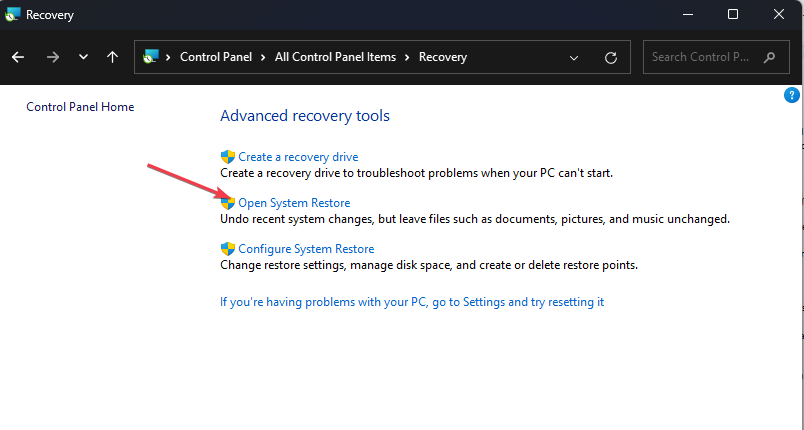
Task: Expand chevron after Control Panel breadcrumb
Action: [263, 57]
